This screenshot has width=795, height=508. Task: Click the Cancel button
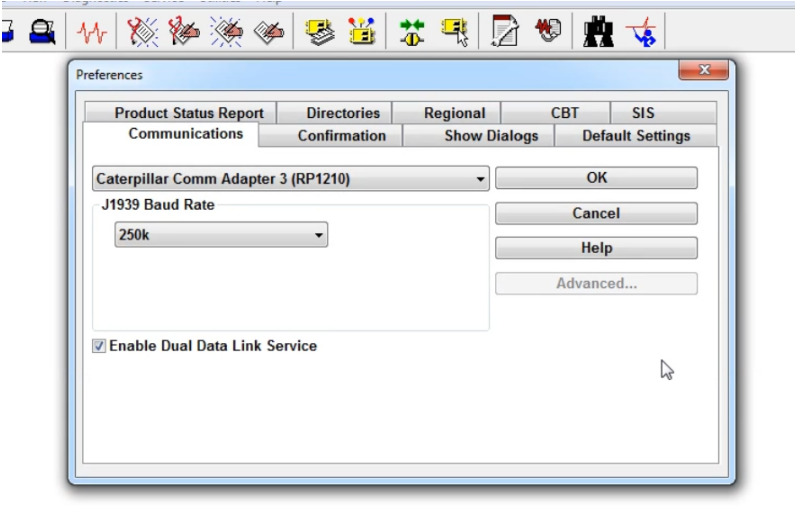[x=596, y=213]
